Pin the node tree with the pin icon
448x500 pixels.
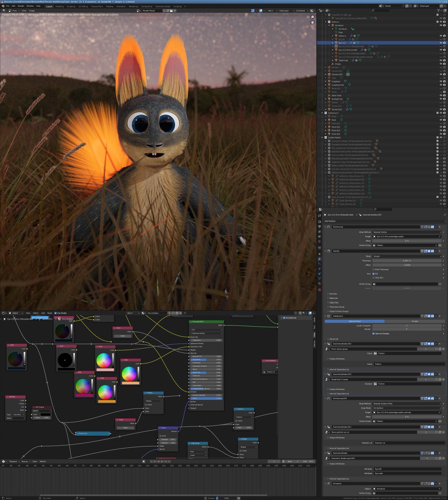pyautogui.click(x=184, y=313)
